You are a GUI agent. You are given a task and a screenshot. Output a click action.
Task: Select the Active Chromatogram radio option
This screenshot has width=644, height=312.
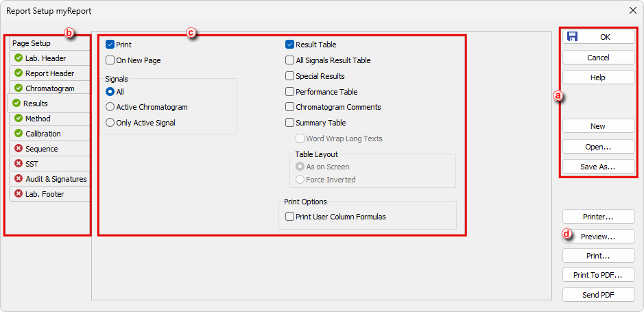(x=110, y=107)
